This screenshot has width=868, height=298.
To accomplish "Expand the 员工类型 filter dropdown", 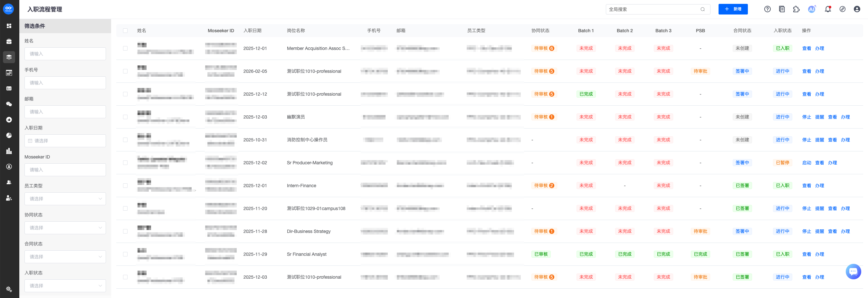I will click(x=65, y=199).
